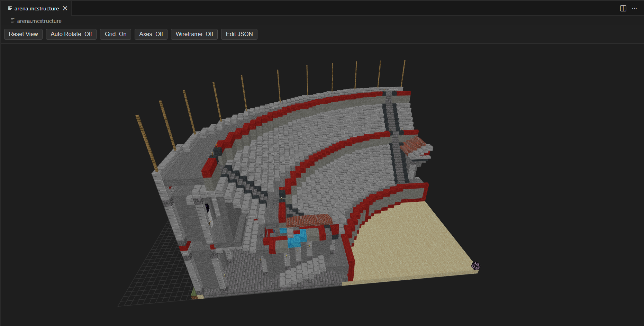This screenshot has width=644, height=326.
Task: Click the arena.mcstructure breadcrumb entry
Action: coord(39,21)
